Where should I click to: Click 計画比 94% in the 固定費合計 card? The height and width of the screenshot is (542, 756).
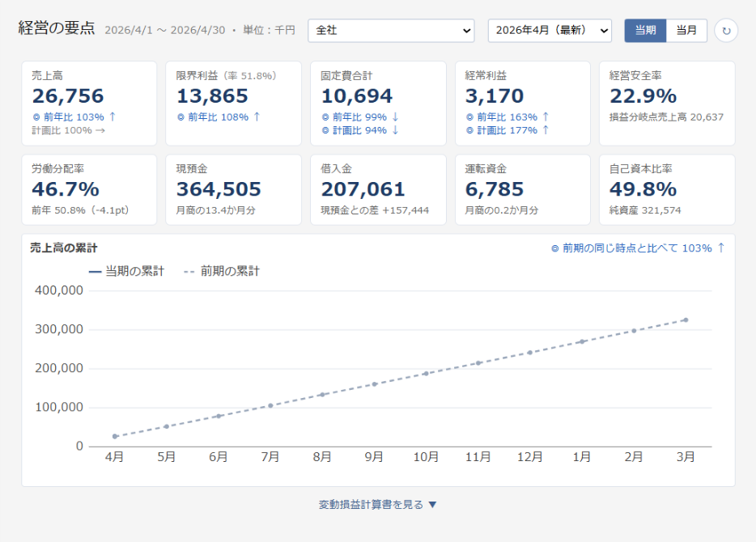pyautogui.click(x=359, y=130)
